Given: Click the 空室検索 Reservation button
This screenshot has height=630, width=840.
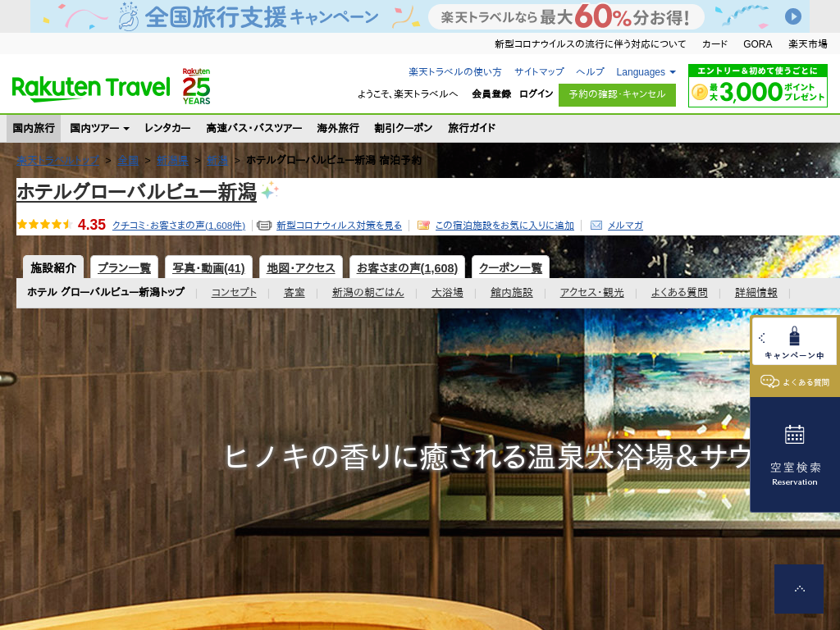Looking at the screenshot, I should tap(794, 454).
